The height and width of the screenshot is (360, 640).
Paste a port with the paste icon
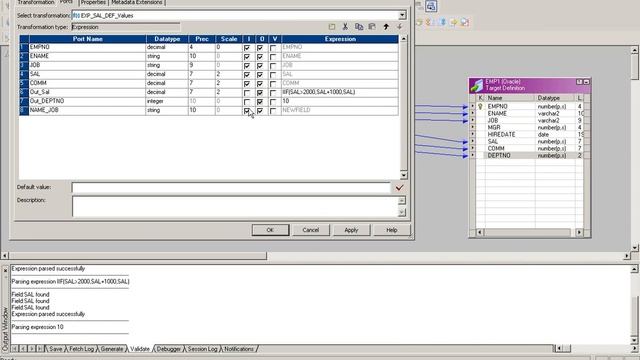point(372,27)
